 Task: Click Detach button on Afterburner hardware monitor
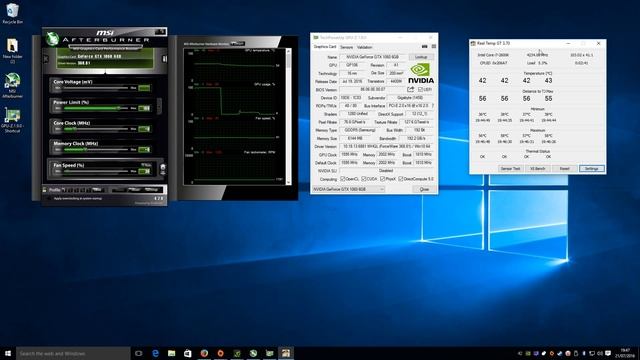(x=237, y=44)
